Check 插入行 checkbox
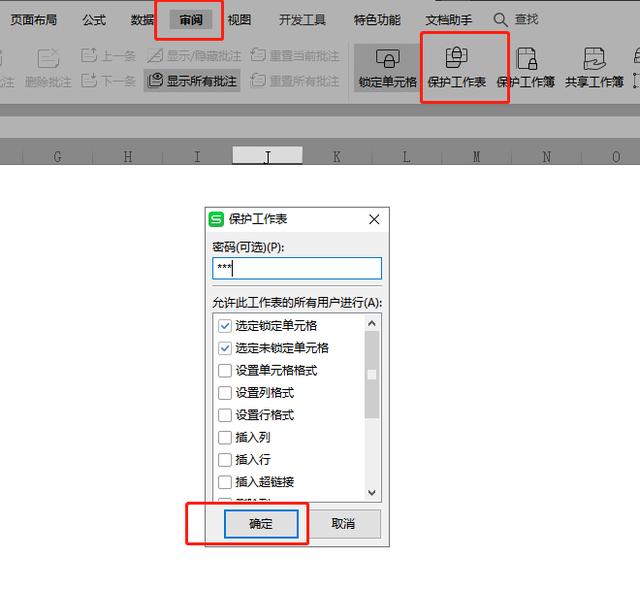640x590 pixels. click(225, 460)
